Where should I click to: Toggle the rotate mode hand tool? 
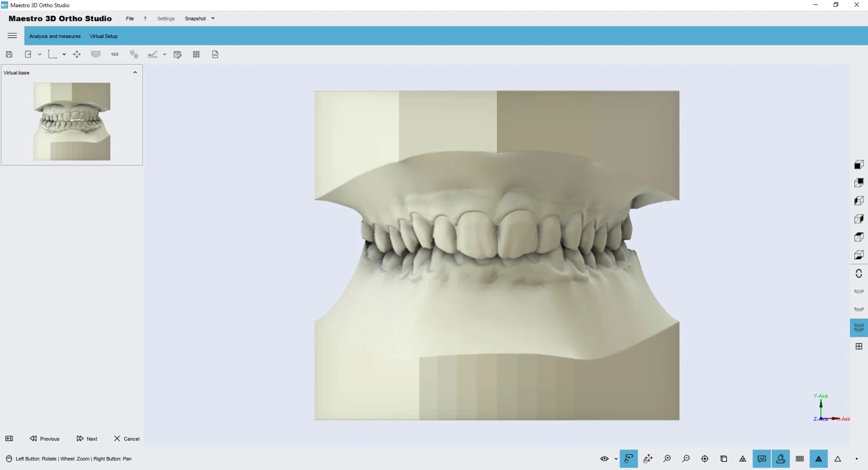coord(629,459)
